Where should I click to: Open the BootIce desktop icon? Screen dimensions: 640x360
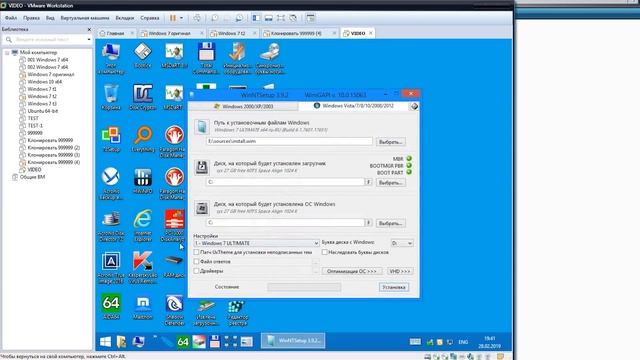tap(142, 55)
